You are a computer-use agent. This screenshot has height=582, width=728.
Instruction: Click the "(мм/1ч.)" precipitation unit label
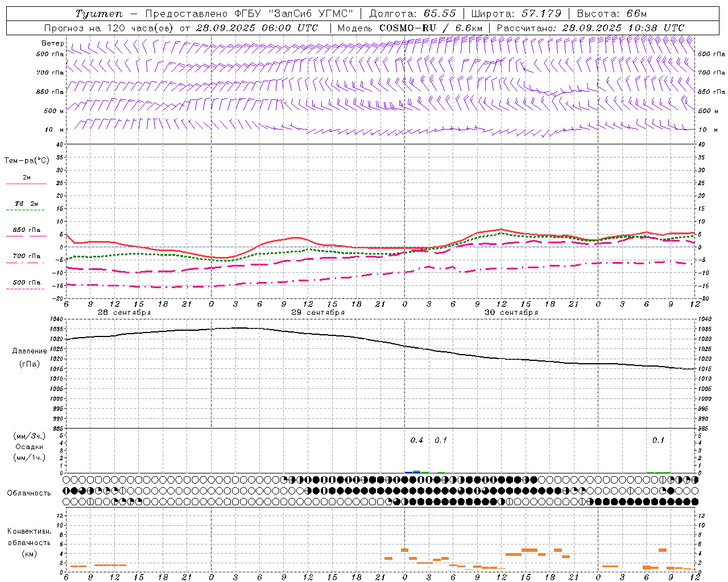coord(30,458)
